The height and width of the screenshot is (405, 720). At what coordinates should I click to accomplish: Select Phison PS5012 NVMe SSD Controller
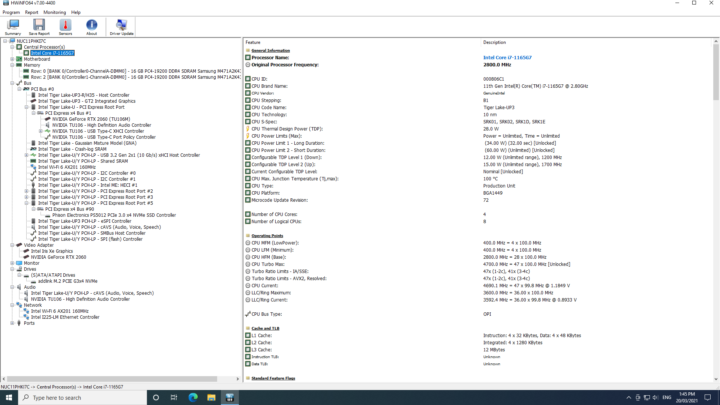[x=114, y=215]
